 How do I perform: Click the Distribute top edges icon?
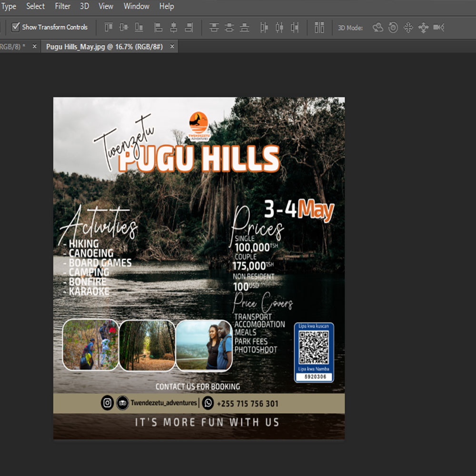214,28
